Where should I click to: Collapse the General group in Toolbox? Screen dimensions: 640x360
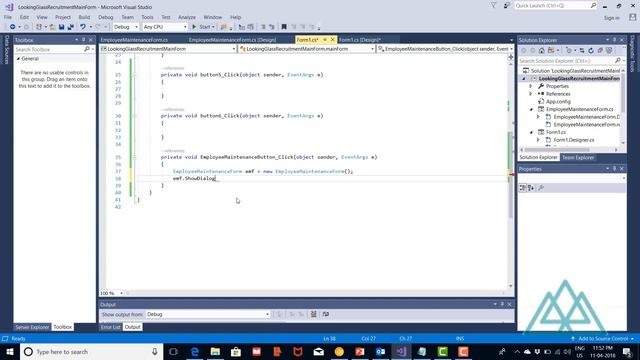(x=18, y=59)
